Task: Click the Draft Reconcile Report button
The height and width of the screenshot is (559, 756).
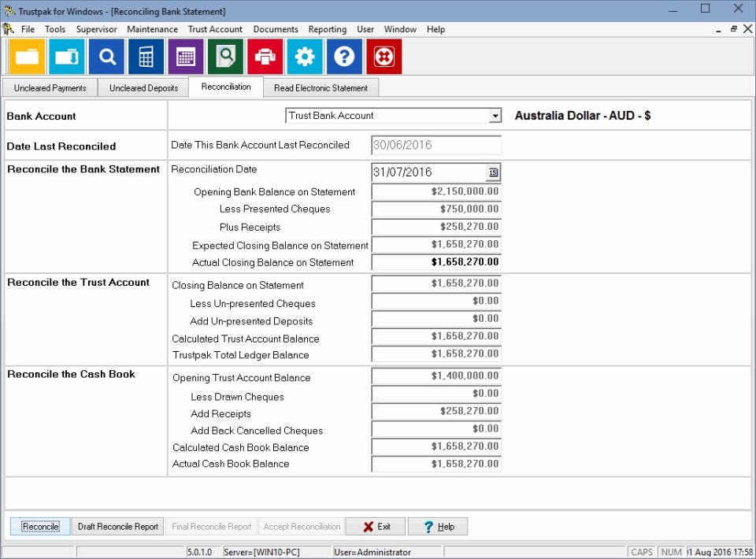Action: [x=118, y=527]
